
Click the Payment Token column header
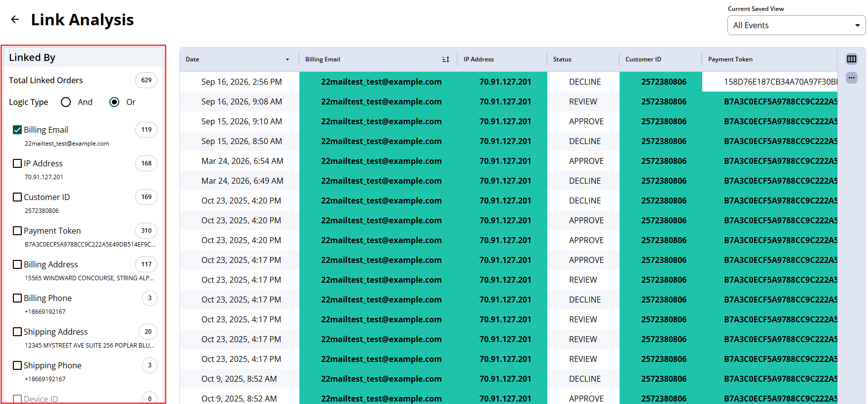point(730,59)
